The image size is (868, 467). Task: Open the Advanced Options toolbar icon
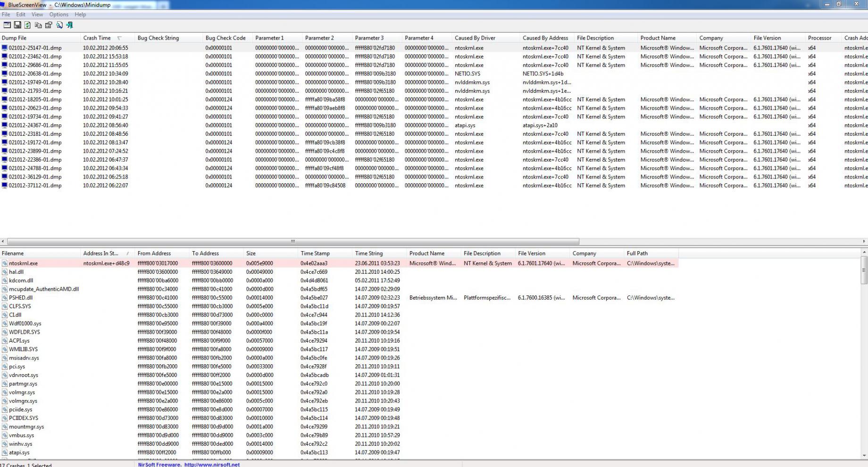point(7,25)
